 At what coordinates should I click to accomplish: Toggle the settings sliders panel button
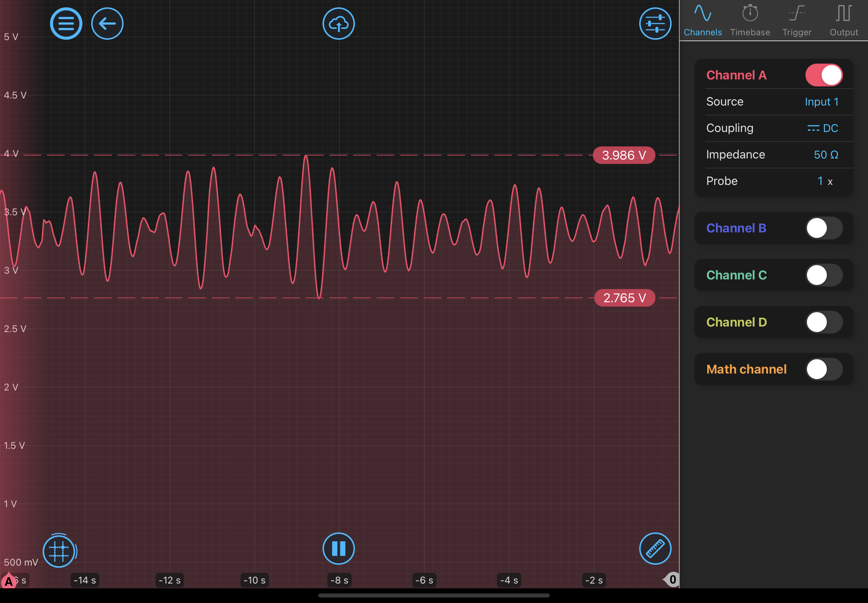655,24
